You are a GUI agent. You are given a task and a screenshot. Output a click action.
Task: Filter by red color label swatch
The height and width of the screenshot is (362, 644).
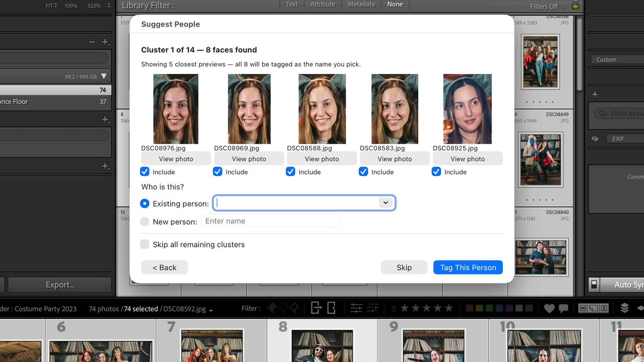pos(469,308)
